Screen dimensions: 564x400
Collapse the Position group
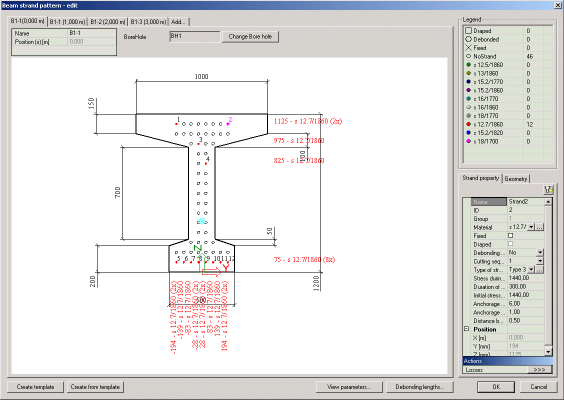[467, 329]
